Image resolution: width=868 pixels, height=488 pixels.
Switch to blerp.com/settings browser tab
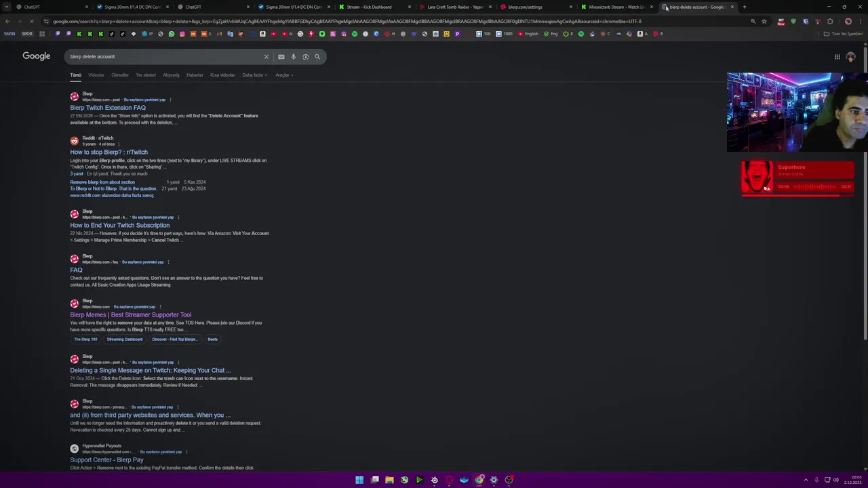pos(536,7)
